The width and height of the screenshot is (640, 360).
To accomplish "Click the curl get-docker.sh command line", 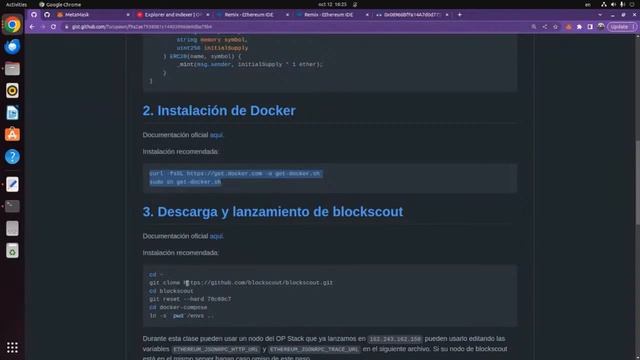I will pos(235,173).
